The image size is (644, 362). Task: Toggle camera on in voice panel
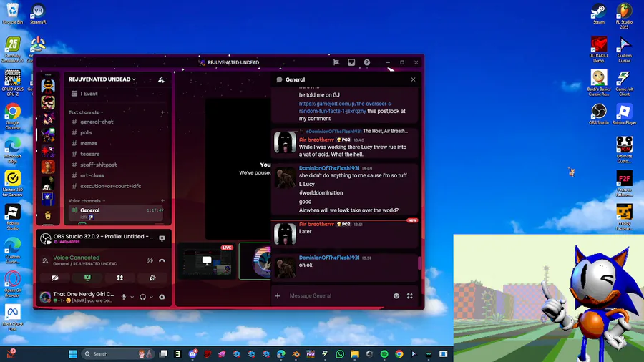click(54, 278)
